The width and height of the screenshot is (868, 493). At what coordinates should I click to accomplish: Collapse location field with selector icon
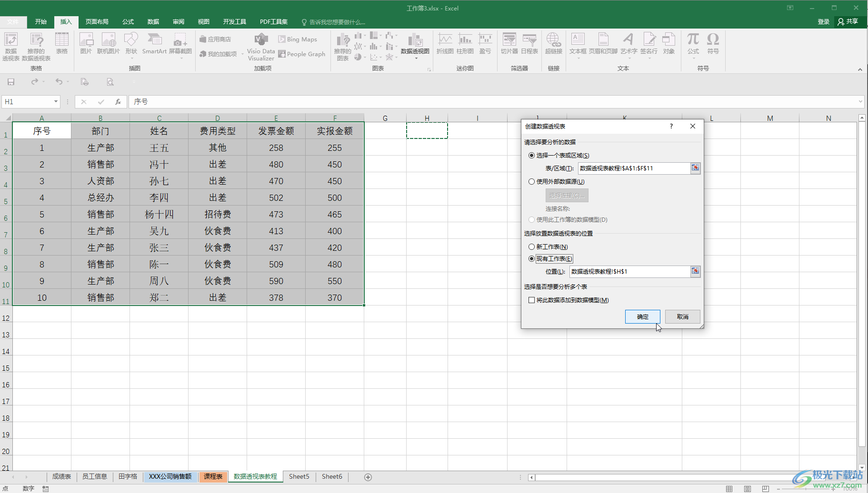(x=696, y=271)
